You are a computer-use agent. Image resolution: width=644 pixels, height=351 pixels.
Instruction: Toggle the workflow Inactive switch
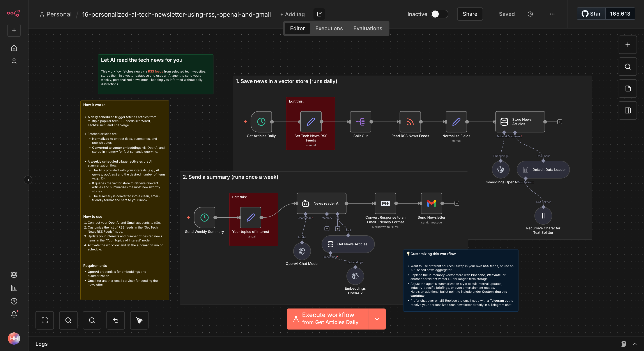(x=439, y=14)
